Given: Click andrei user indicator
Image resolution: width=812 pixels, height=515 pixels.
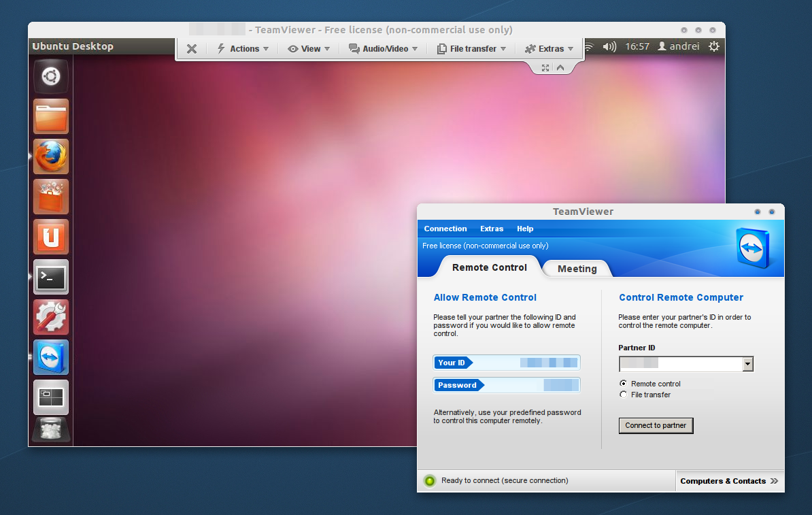Looking at the screenshot, I should tap(679, 46).
